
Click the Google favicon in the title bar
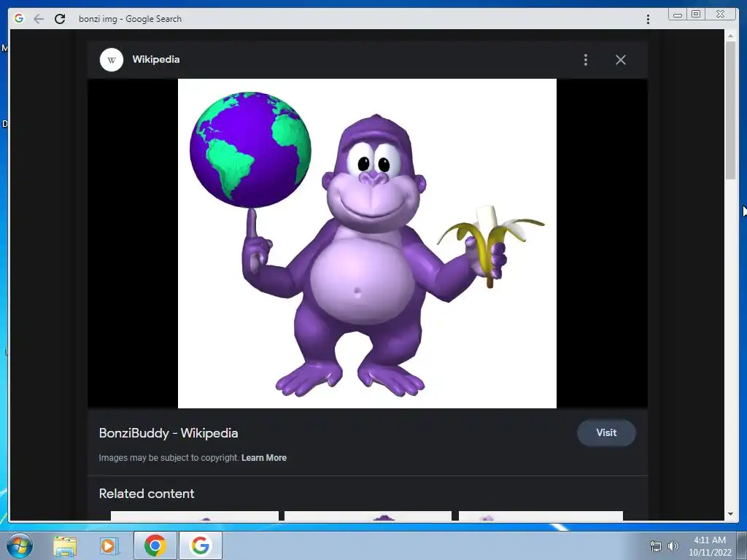click(x=19, y=18)
